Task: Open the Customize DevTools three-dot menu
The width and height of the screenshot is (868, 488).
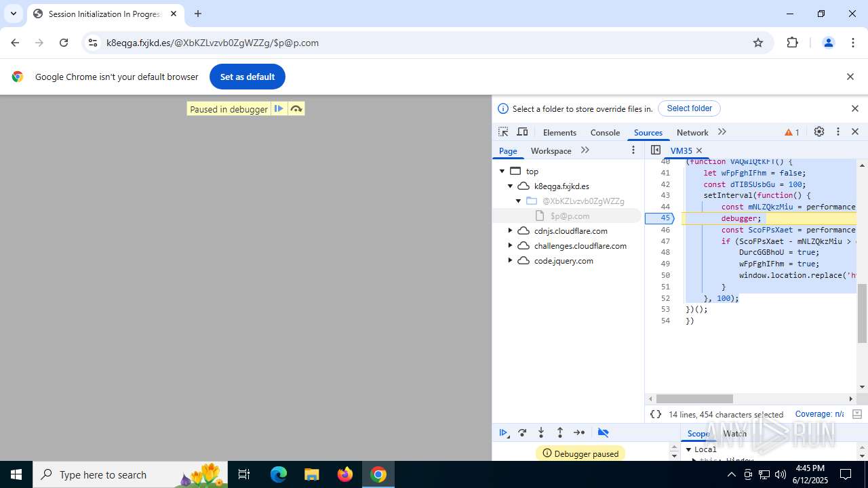Action: point(838,132)
